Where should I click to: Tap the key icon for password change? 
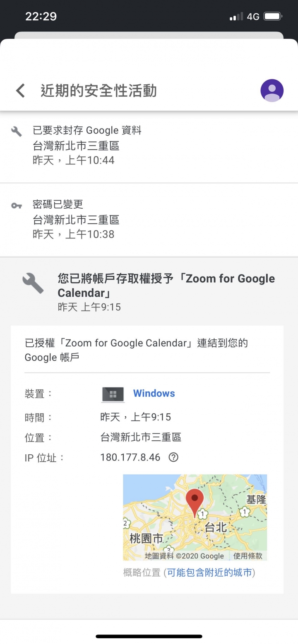tap(17, 205)
